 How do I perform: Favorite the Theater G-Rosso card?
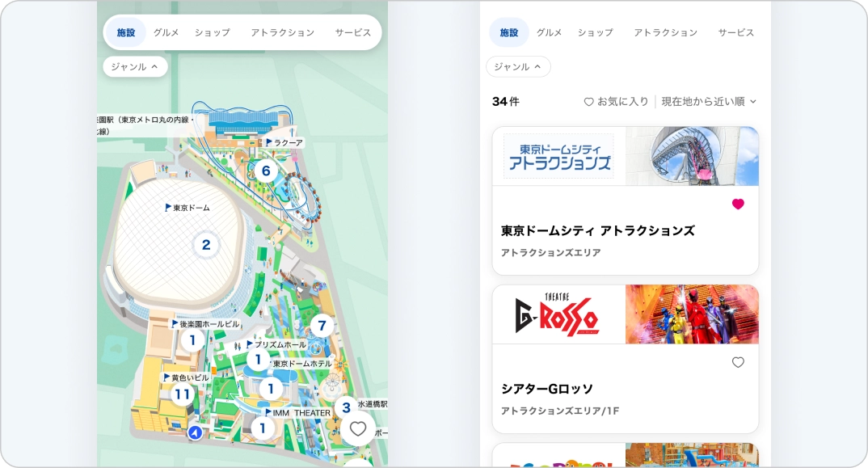(738, 362)
